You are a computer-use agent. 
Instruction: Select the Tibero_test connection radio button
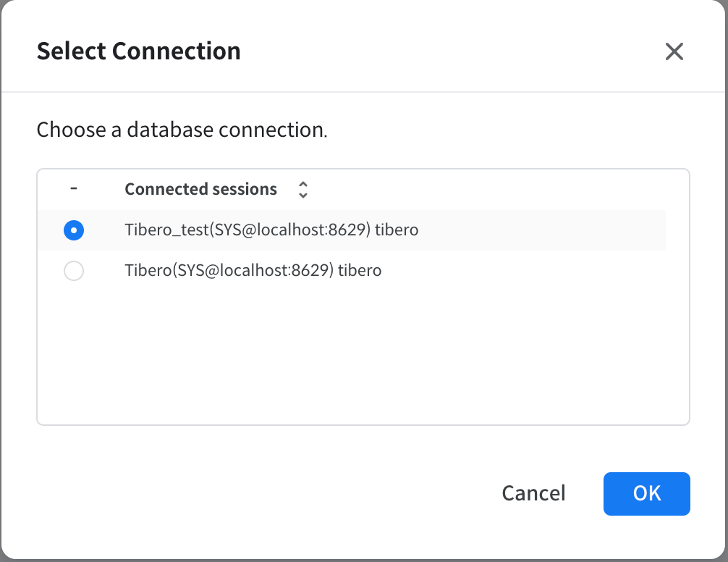[x=74, y=230]
